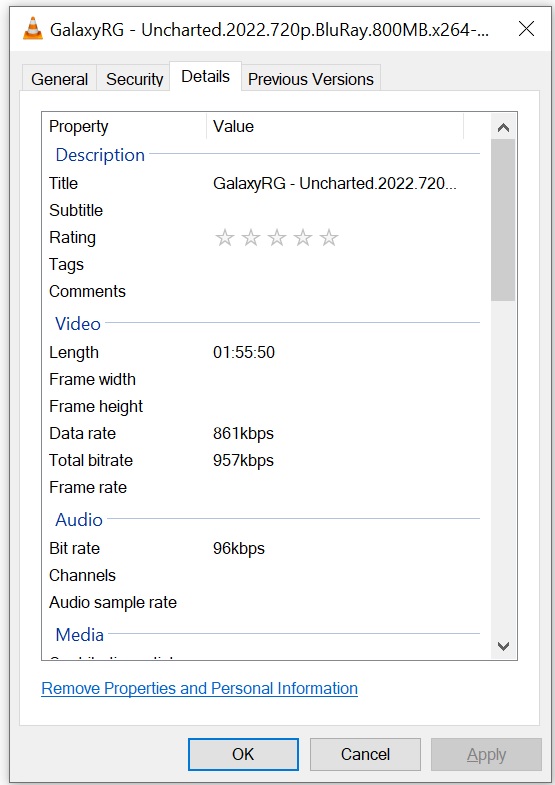Select the Audio sample rate label
The image size is (555, 785).
[113, 603]
